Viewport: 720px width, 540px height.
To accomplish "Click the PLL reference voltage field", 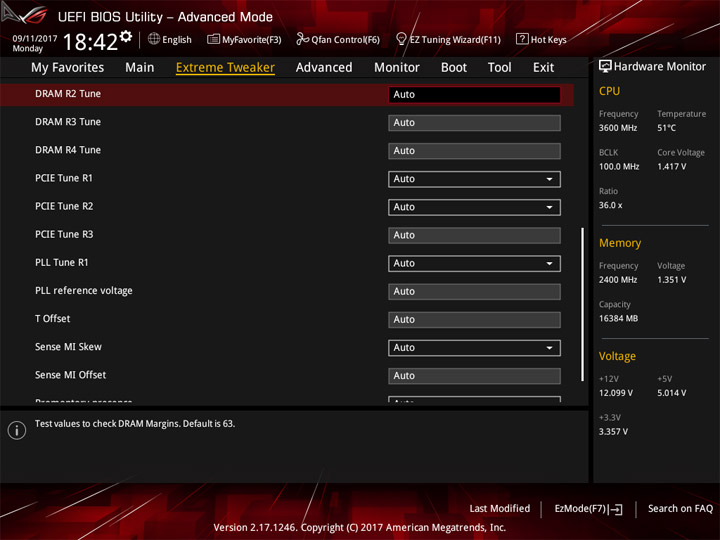I will click(x=474, y=292).
